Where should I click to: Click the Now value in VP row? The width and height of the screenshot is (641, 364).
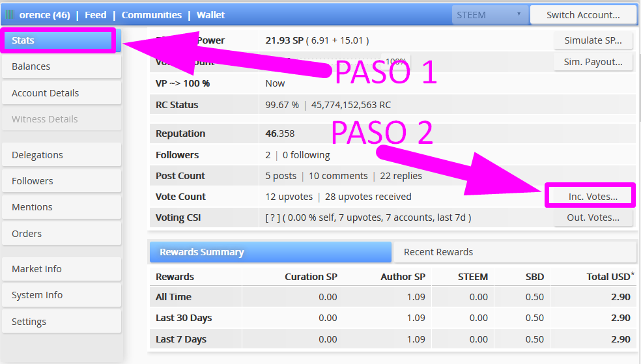click(x=275, y=84)
